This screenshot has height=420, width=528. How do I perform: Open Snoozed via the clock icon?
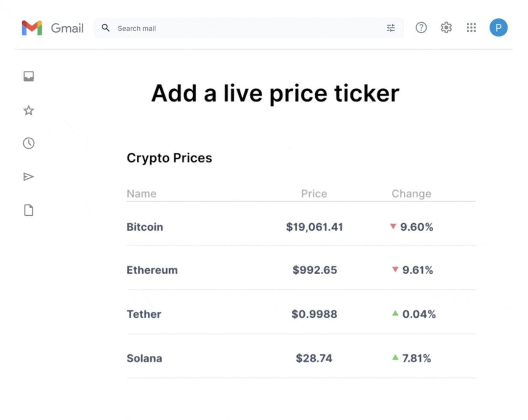(x=29, y=143)
